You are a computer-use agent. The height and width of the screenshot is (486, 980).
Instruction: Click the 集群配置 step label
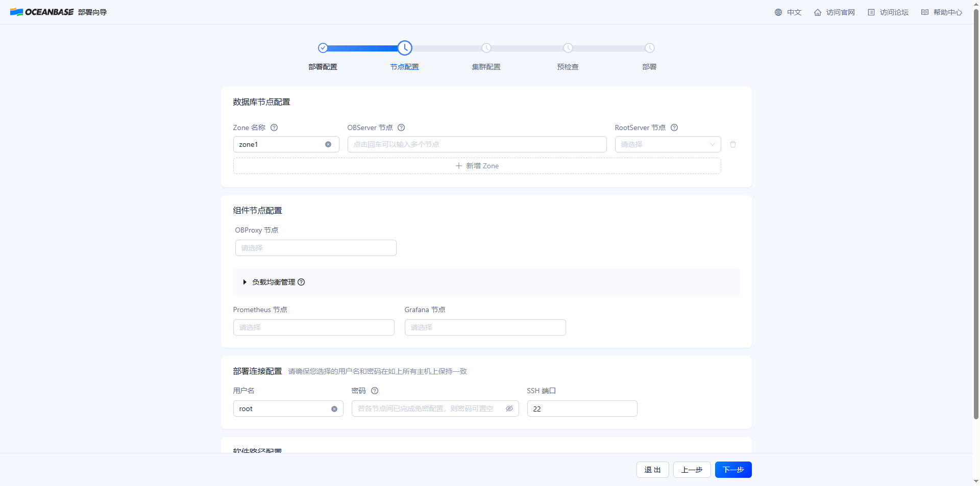coord(486,67)
